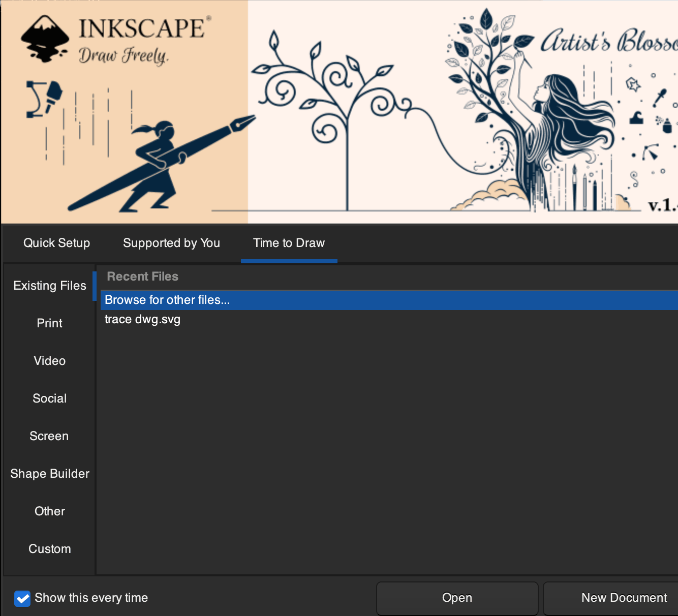Select Browse for other files entry
This screenshot has width=678, height=616.
coord(389,300)
